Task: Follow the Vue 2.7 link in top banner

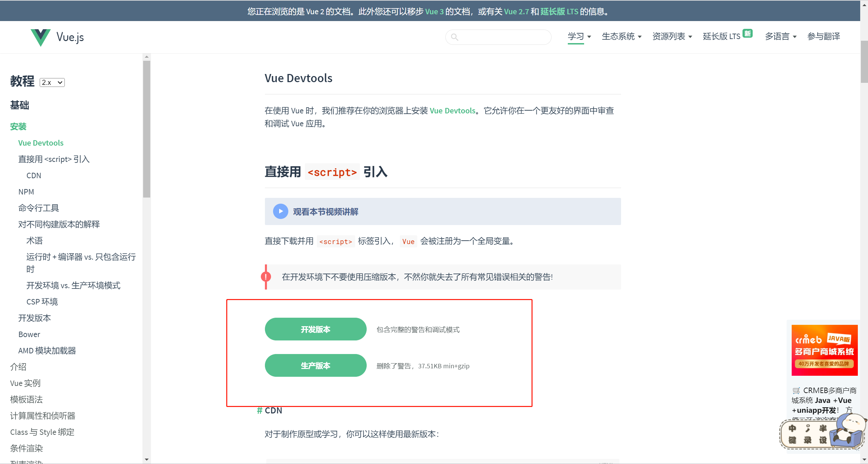Action: pyautogui.click(x=516, y=12)
